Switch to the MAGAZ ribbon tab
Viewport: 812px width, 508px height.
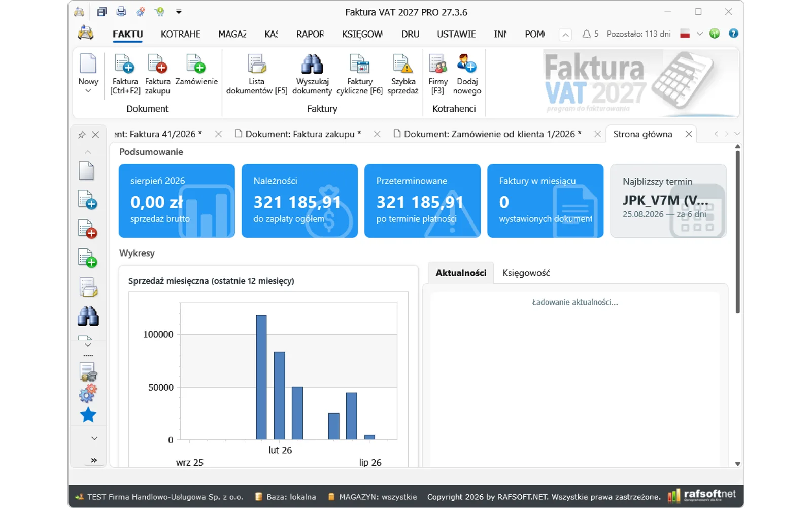[232, 34]
